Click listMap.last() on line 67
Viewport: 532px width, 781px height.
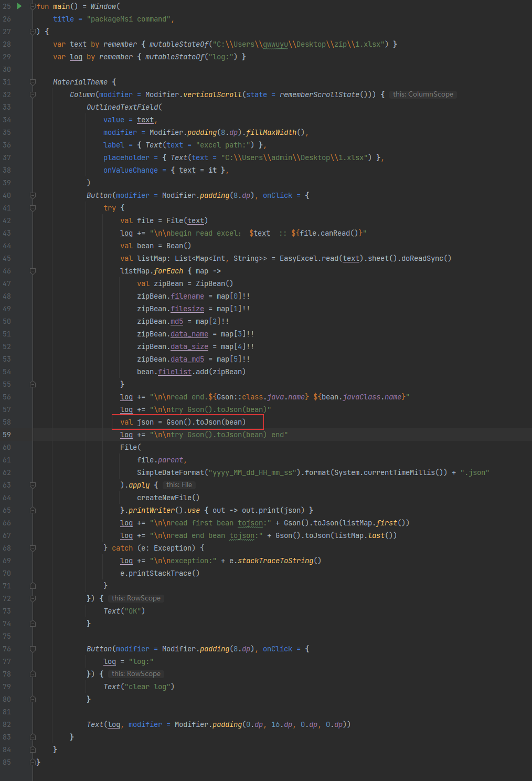[364, 535]
